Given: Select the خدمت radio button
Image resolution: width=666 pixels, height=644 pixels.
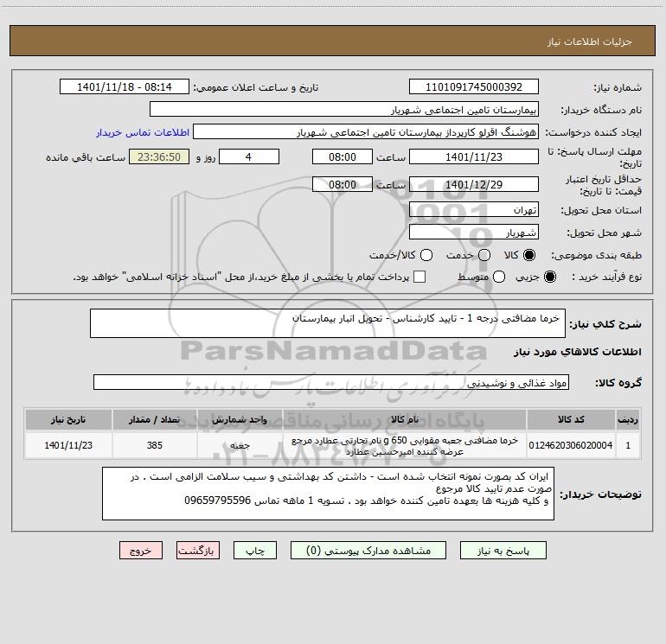Looking at the screenshot, I should tap(484, 255).
